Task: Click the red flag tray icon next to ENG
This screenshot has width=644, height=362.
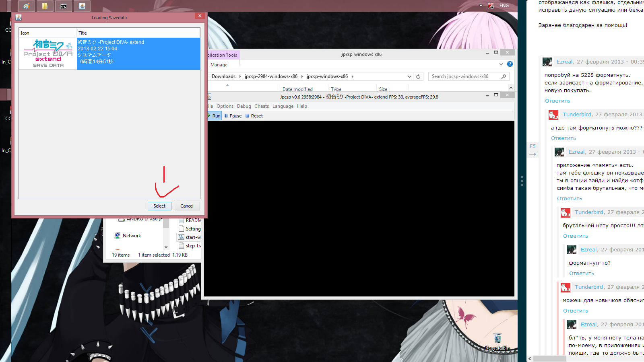Action: point(491,6)
